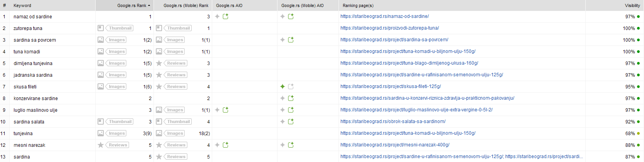
Task: Click the AIO sparkle icon for namaz od sardine in Google.rs AIO
Action: (217, 16)
